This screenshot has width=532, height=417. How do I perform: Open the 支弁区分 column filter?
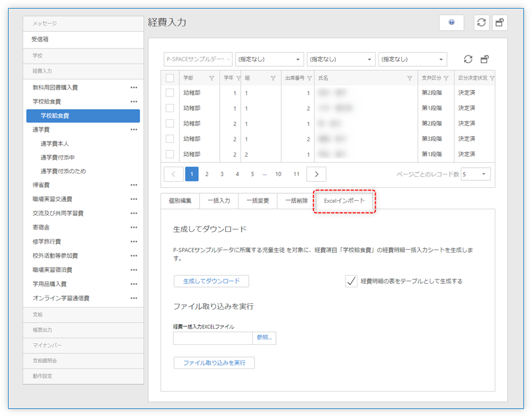pos(446,78)
